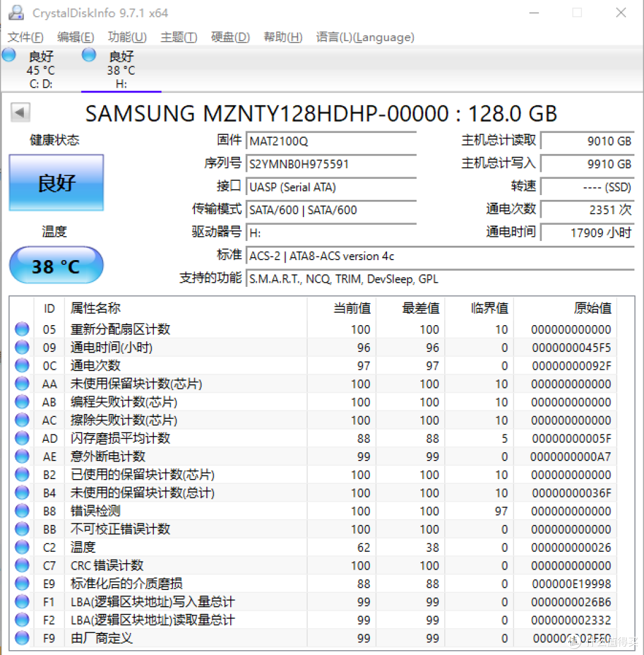The image size is (644, 655).
Task: Click the 原始值 column header
Action: pos(565,308)
